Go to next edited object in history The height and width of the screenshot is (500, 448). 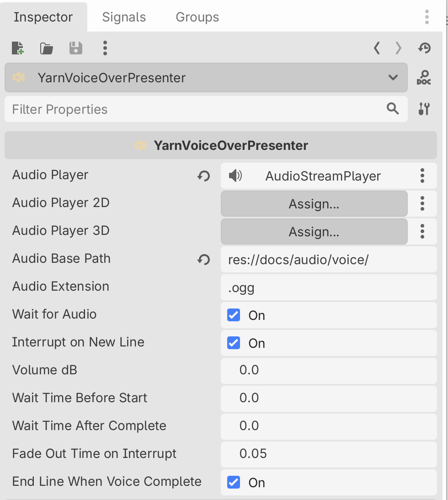(398, 48)
